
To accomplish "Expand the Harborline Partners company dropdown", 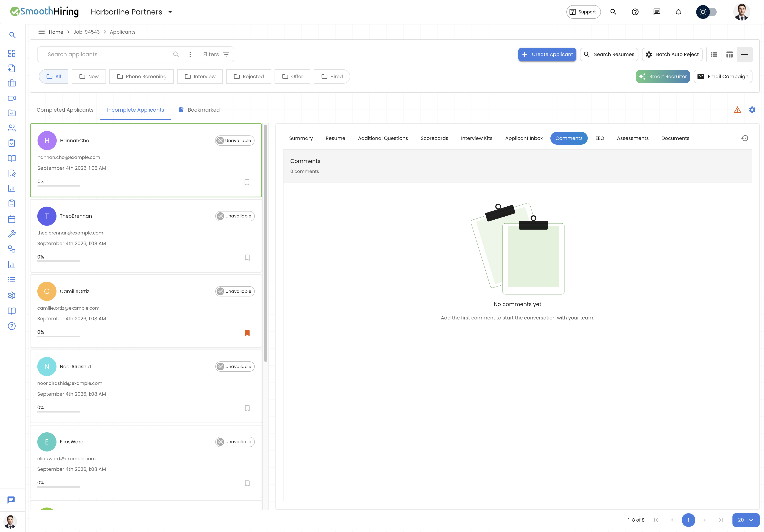I will pyautogui.click(x=132, y=12).
